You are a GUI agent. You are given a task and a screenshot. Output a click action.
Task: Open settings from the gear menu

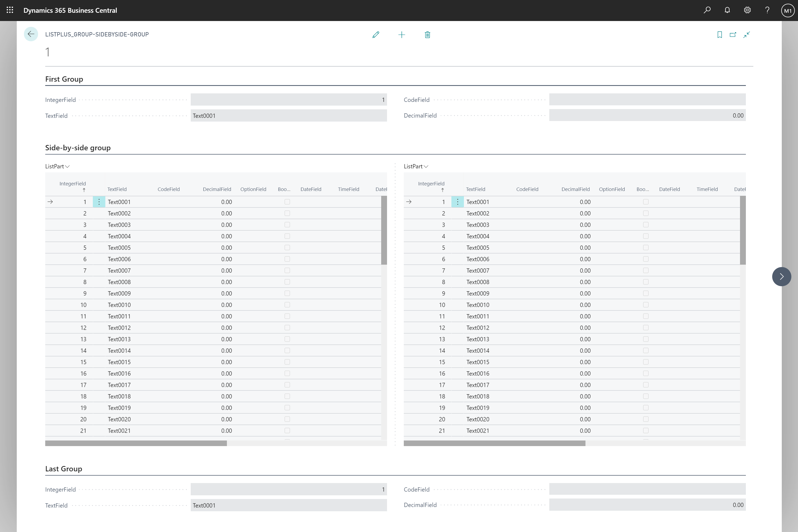[x=747, y=10]
